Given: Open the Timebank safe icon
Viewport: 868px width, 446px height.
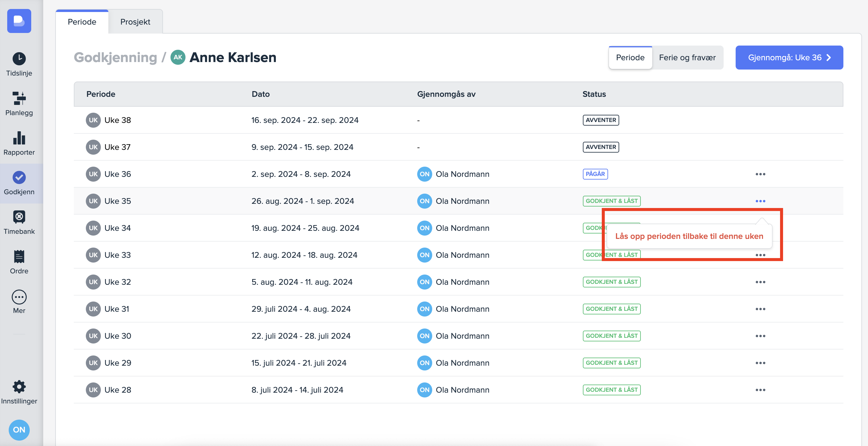Looking at the screenshot, I should (x=19, y=217).
